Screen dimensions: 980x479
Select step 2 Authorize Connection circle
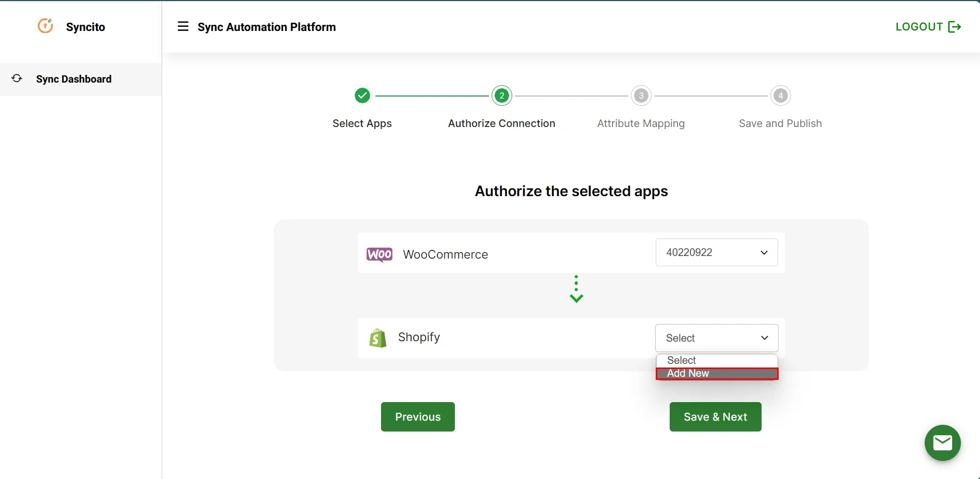[501, 95]
